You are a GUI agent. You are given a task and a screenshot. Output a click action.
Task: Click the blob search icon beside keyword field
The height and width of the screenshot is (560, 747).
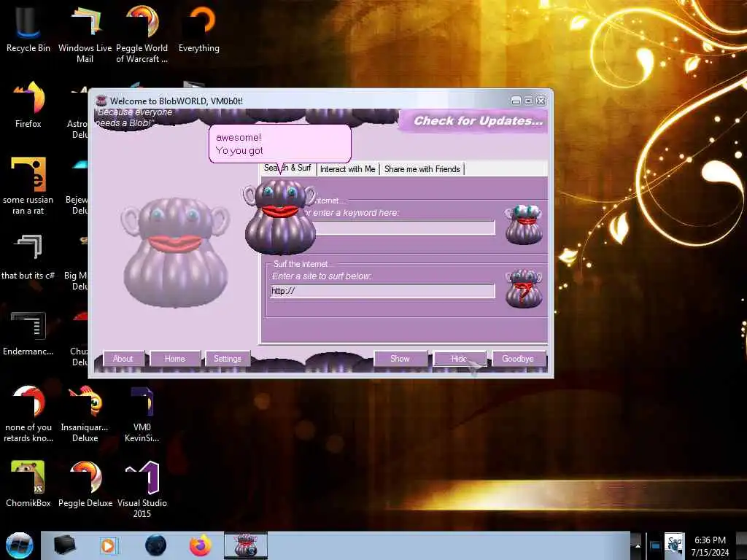[524, 225]
